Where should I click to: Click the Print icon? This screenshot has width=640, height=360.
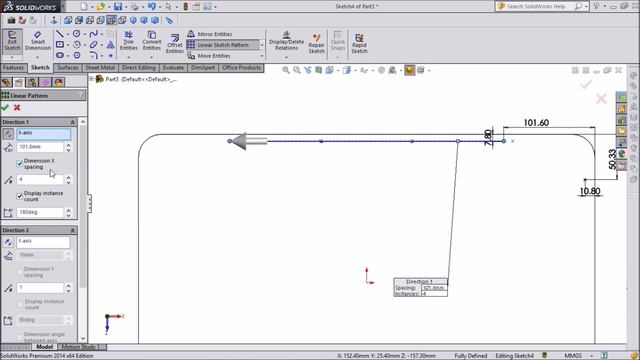(x=134, y=7)
